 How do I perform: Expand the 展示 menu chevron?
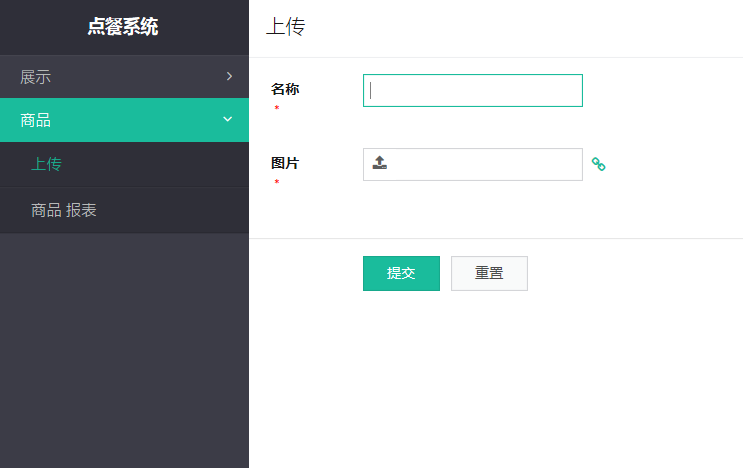pyautogui.click(x=229, y=76)
